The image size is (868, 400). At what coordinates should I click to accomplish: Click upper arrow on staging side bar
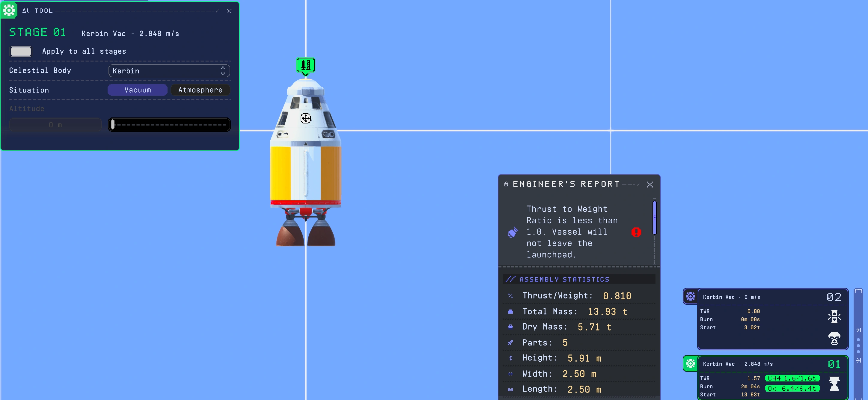pyautogui.click(x=858, y=330)
